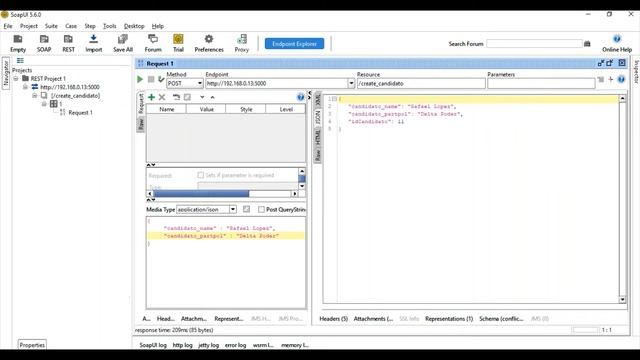The image size is (640, 360).
Task: Open Representations (1) response tab
Action: pos(449,318)
